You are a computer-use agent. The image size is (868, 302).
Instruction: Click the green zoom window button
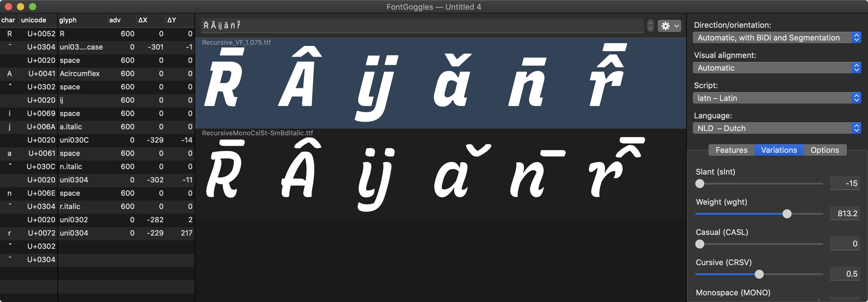(33, 6)
